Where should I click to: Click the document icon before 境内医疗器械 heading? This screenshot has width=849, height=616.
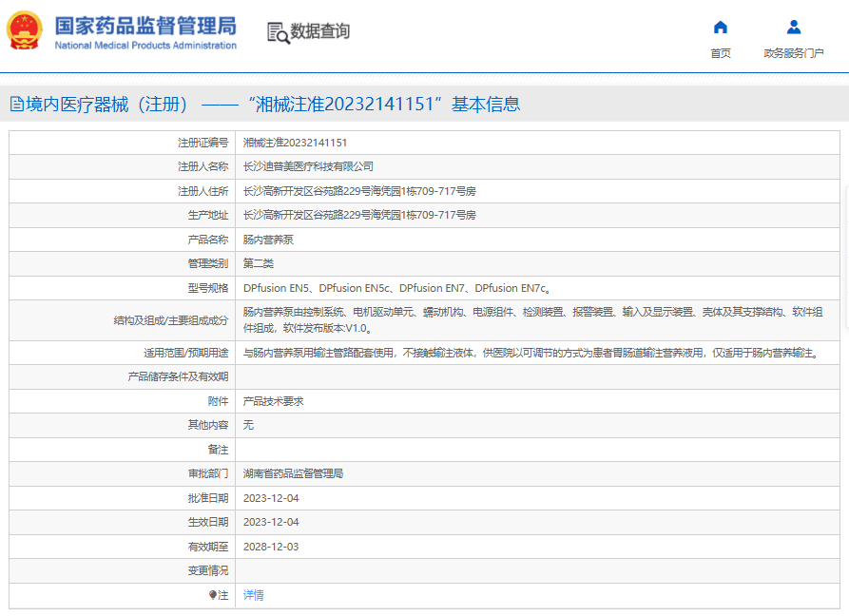17,105
